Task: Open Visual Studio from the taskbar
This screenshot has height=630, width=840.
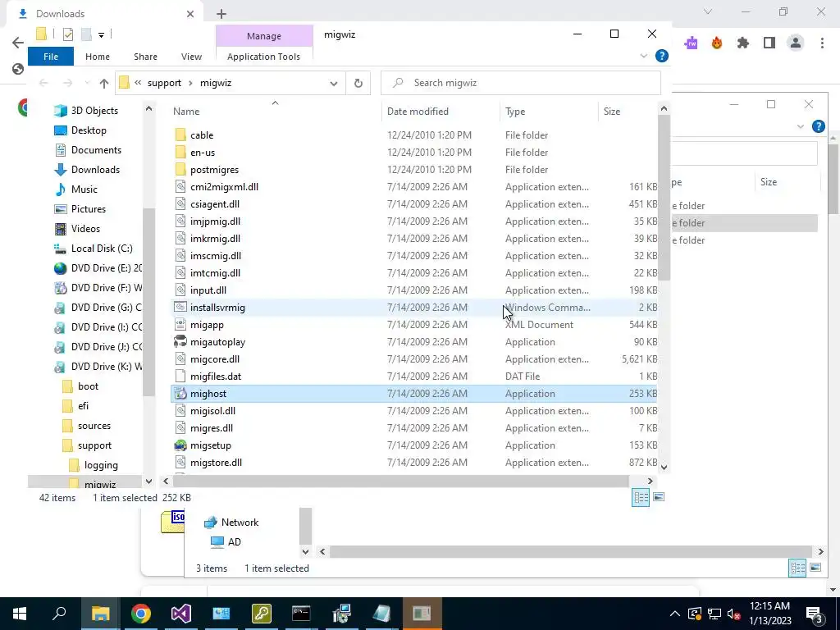Action: point(181,614)
